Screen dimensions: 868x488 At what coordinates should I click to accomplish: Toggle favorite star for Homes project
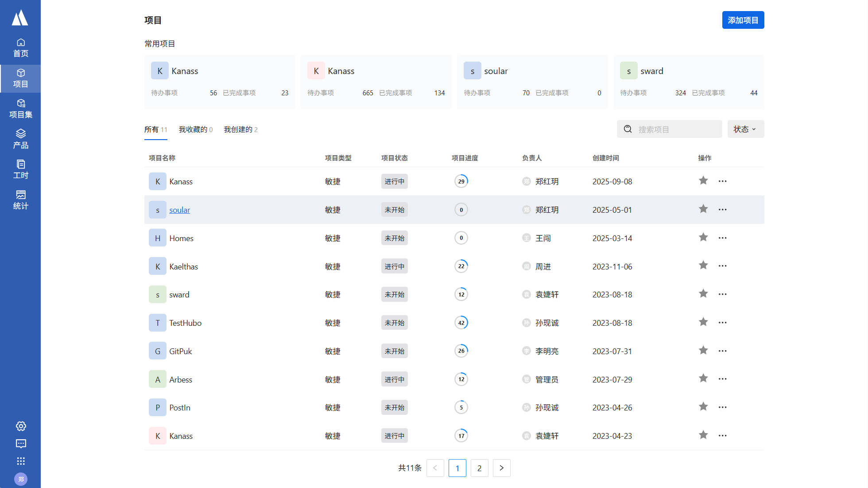coord(703,238)
